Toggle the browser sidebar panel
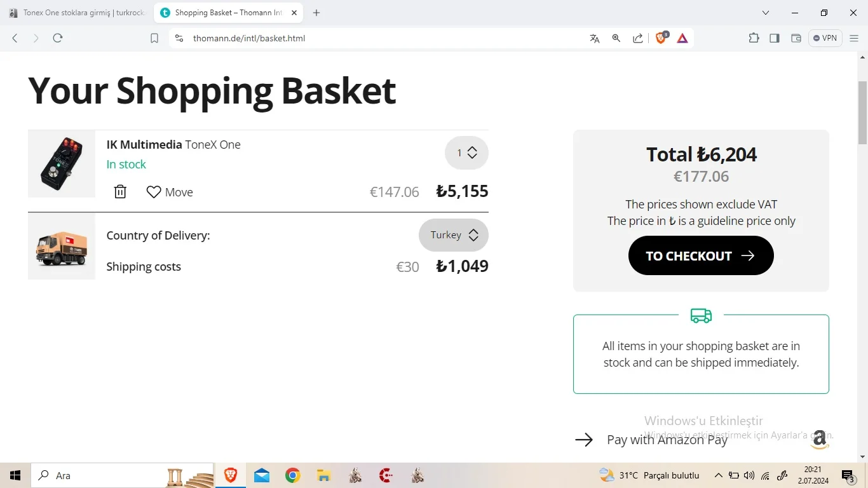The height and width of the screenshot is (488, 868). (x=775, y=38)
